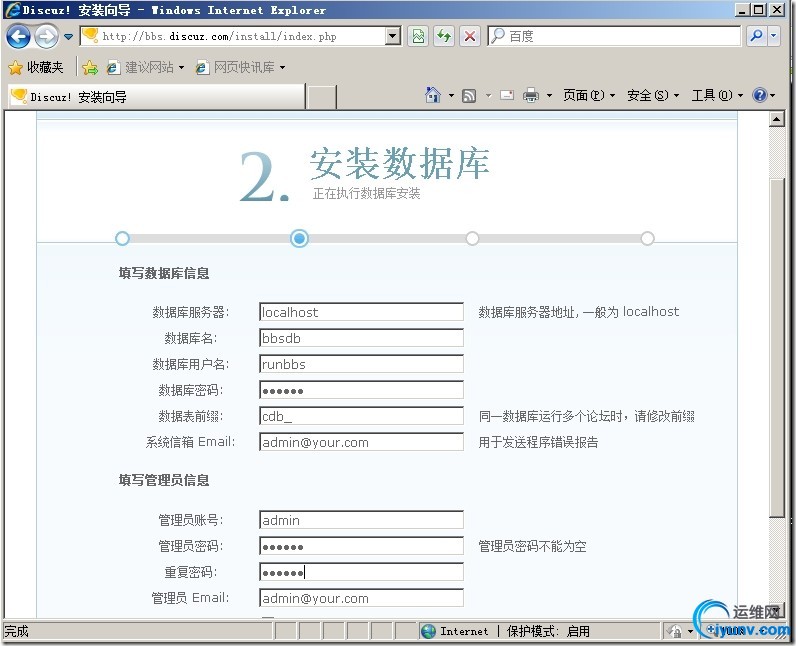Click the 数据库密码 password field
Screen dimensions: 796x646
[361, 390]
